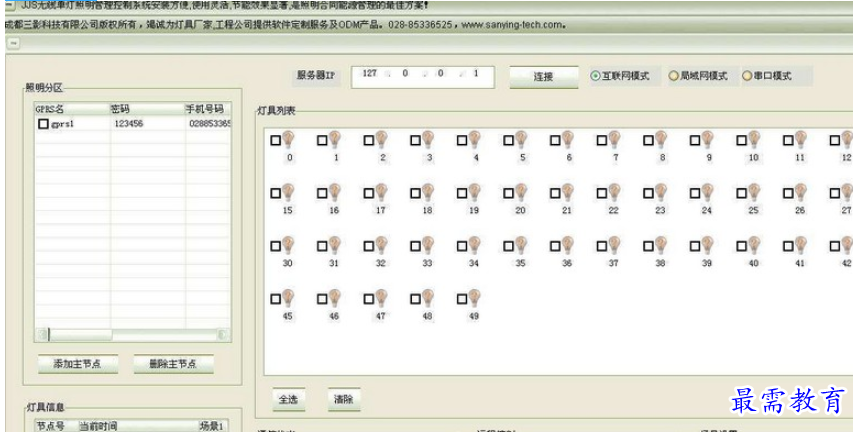The width and height of the screenshot is (853, 432).
Task: Select the lamp bulb icon numbered 38
Action: (661, 245)
